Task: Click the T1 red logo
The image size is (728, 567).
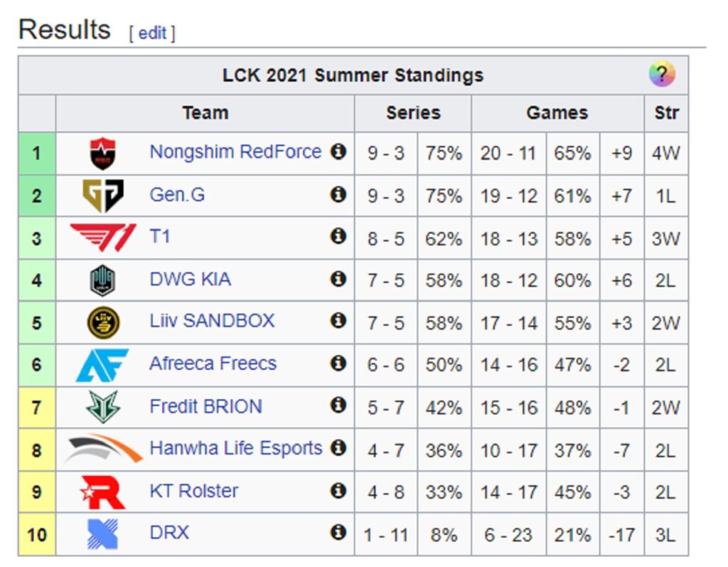Action: click(x=103, y=237)
